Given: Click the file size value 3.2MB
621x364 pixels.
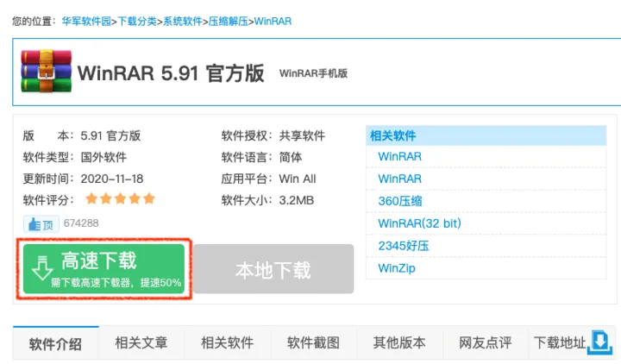Looking at the screenshot, I should pyautogui.click(x=296, y=200).
